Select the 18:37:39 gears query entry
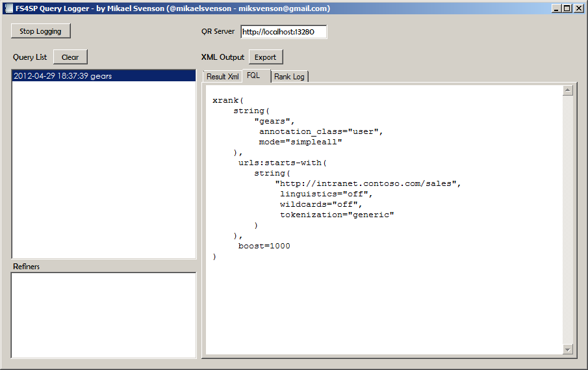This screenshot has width=588, height=370. (104, 76)
